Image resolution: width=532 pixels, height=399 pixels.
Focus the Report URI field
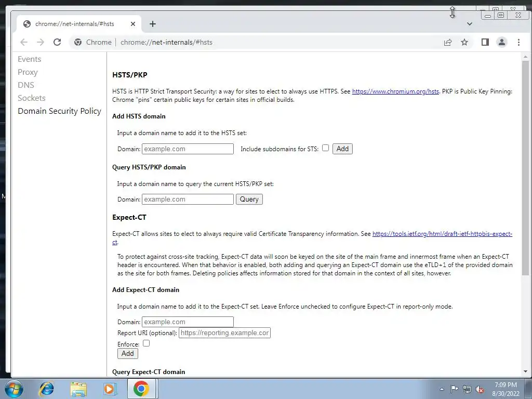[224, 333]
